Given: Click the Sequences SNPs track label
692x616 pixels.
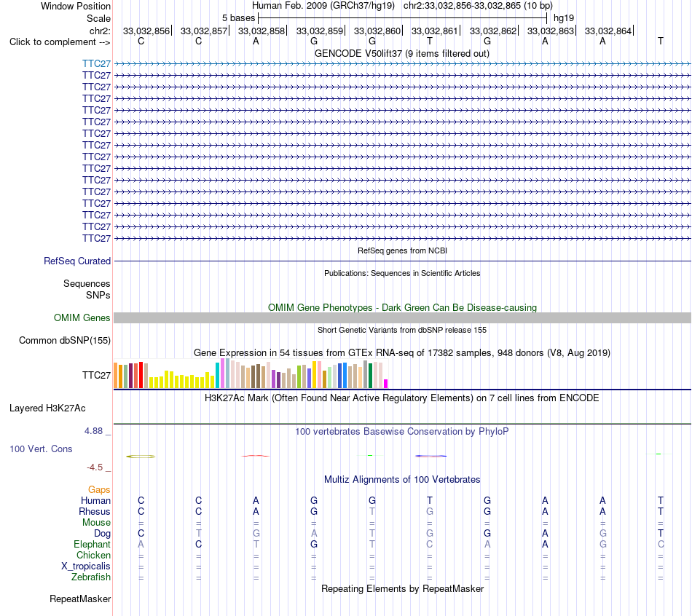Looking at the screenshot, I should [87, 290].
